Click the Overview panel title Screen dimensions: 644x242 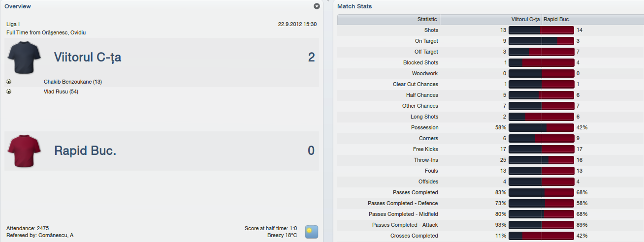(x=18, y=6)
